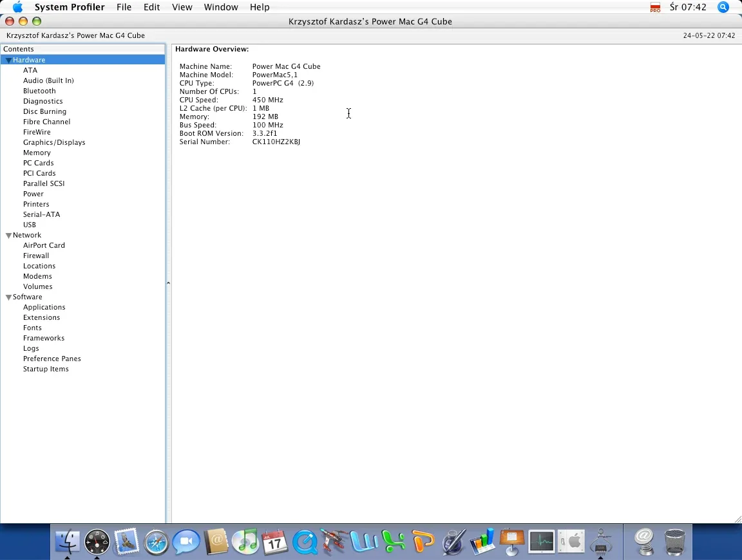Launch iTunes from the Dock
742x560 pixels.
[x=245, y=541]
